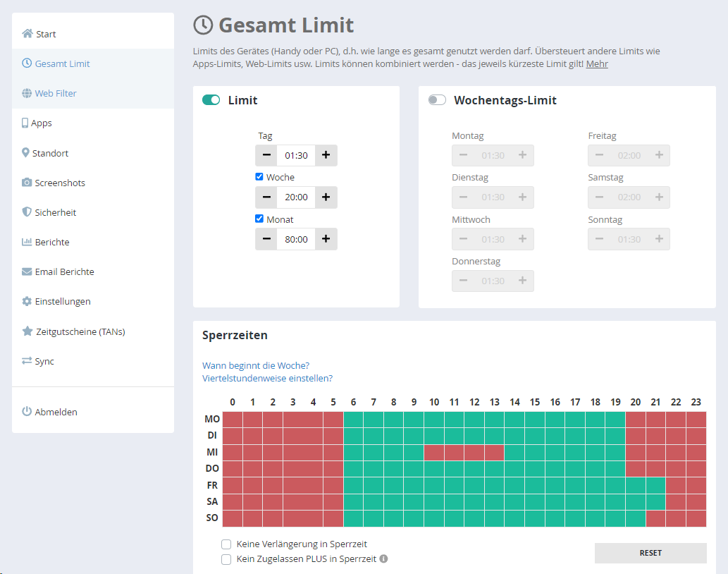Click the Web Filter globe icon
The height and width of the screenshot is (574, 728).
[27, 93]
